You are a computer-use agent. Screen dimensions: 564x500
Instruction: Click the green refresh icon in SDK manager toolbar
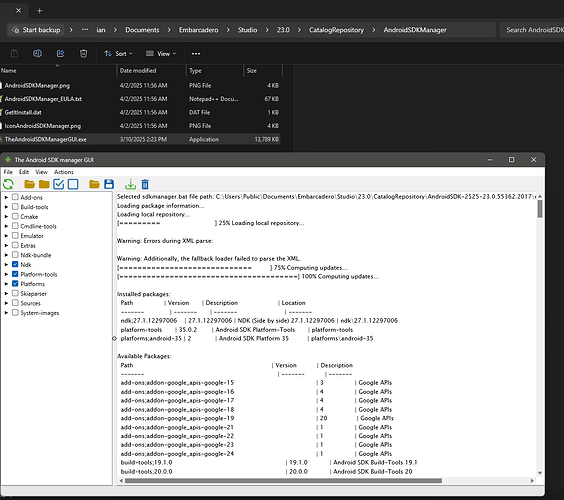pyautogui.click(x=8, y=184)
